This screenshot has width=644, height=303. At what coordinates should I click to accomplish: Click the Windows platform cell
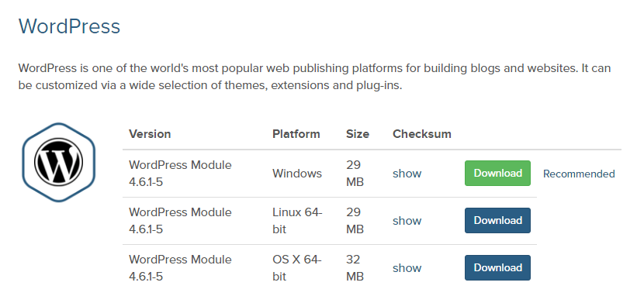[297, 174]
